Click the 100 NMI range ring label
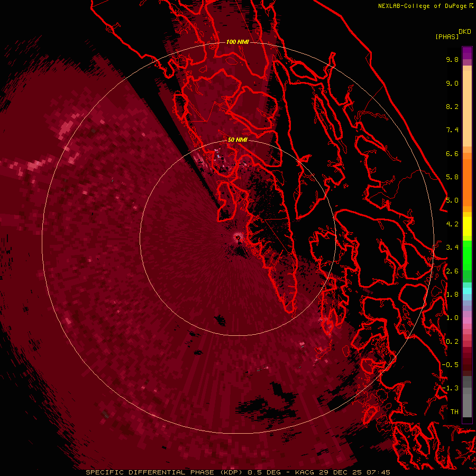The height and width of the screenshot is (476, 476). pyautogui.click(x=237, y=42)
